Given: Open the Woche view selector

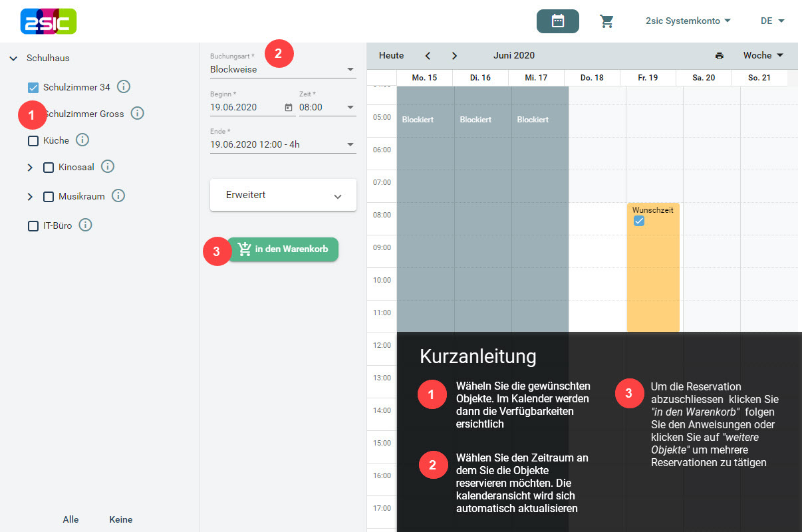Looking at the screenshot, I should pos(763,56).
